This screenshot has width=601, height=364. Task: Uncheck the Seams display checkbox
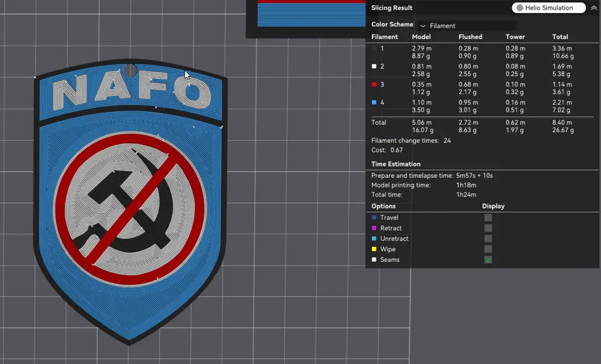coord(488,259)
